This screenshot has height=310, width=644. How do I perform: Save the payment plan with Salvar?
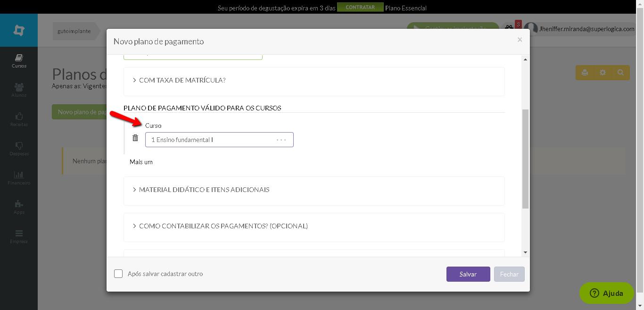pyautogui.click(x=468, y=274)
